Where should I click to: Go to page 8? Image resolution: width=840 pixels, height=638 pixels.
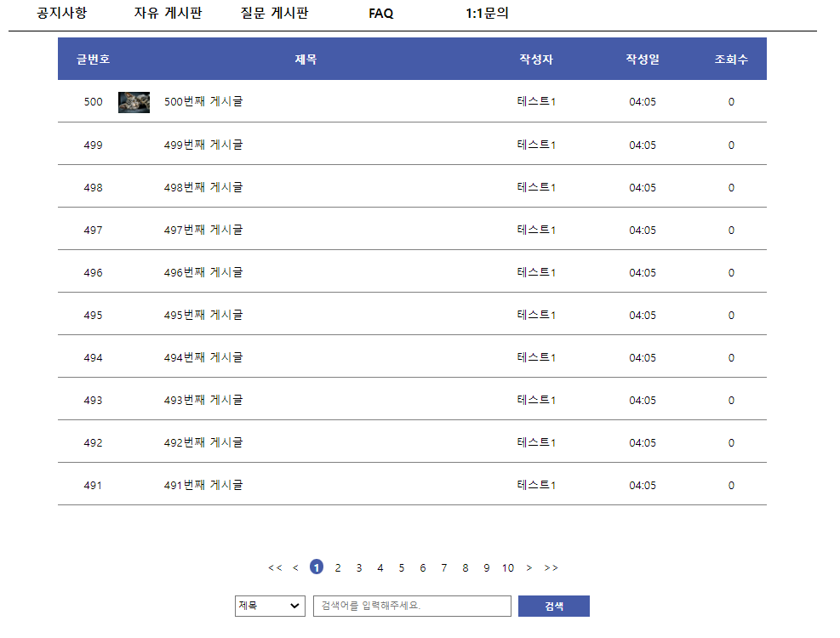click(x=465, y=568)
